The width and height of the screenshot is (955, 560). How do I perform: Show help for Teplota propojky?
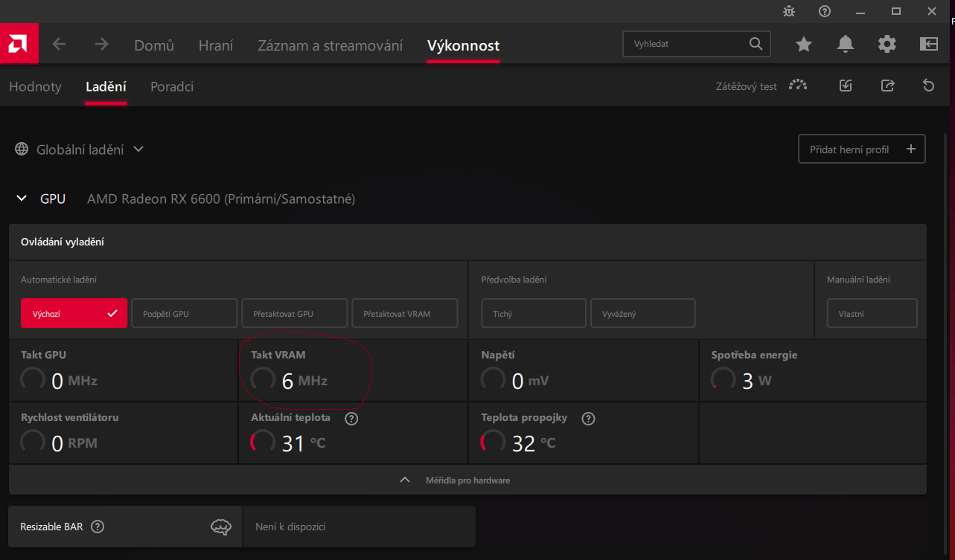point(588,419)
